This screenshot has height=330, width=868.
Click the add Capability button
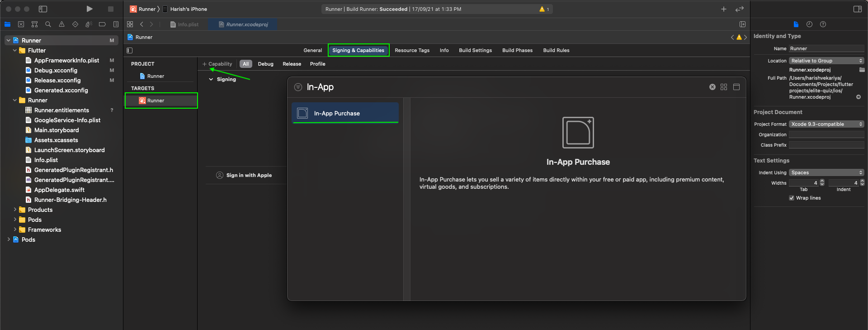point(217,64)
